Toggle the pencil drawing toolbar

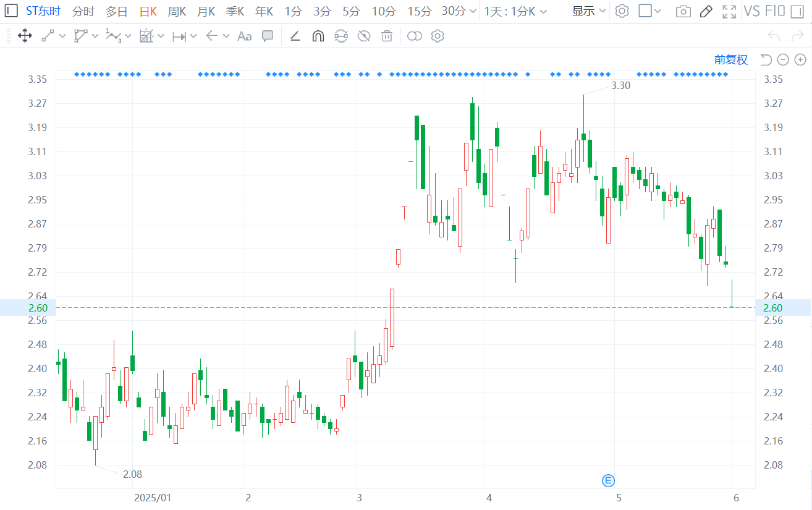pyautogui.click(x=706, y=11)
